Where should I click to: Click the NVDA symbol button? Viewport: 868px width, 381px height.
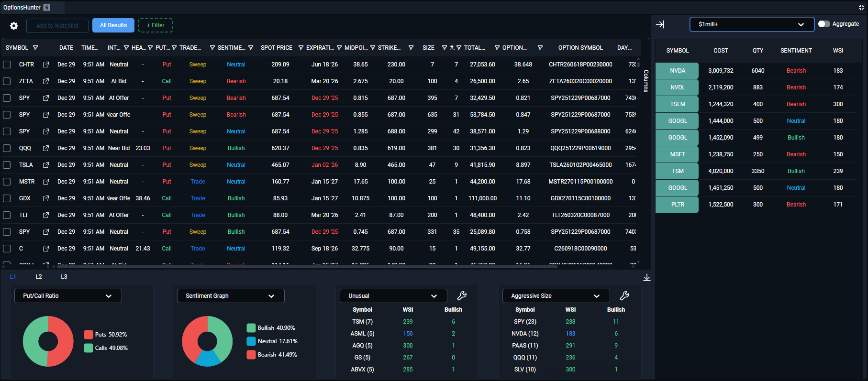point(677,71)
